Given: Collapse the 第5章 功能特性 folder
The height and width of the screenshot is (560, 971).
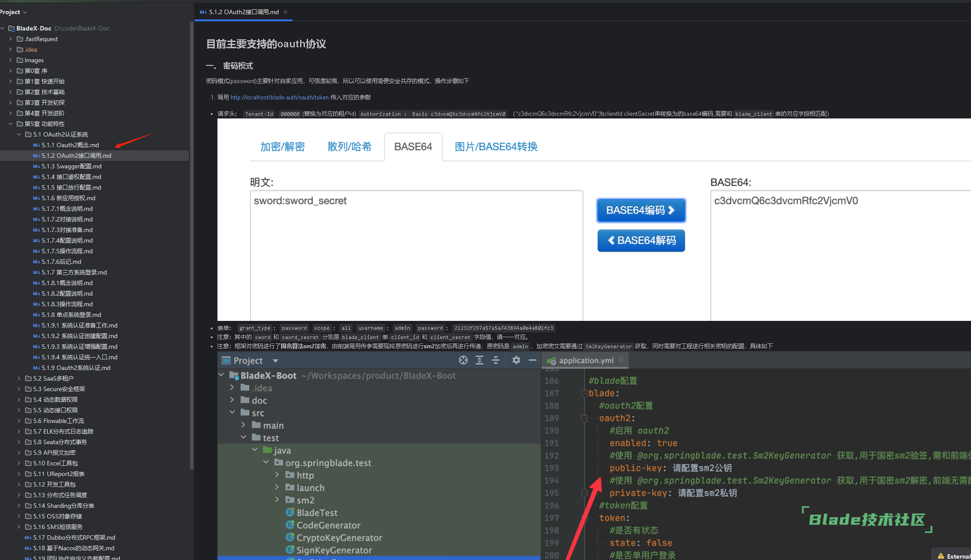Looking at the screenshot, I should [11, 124].
